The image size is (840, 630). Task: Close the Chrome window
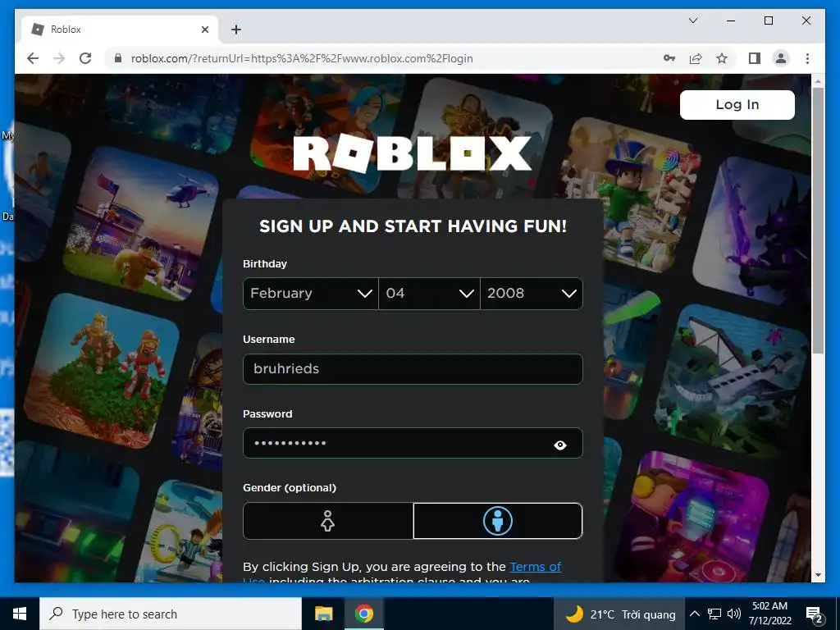[x=806, y=21]
